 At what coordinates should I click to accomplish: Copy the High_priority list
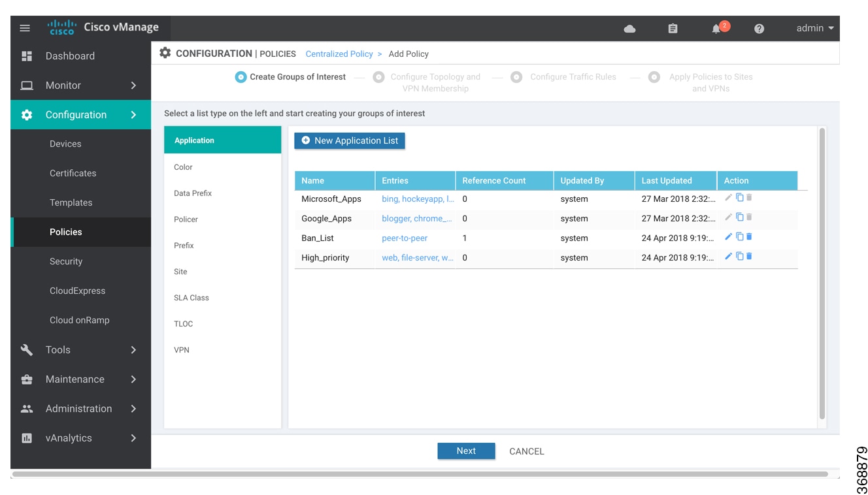pyautogui.click(x=739, y=257)
